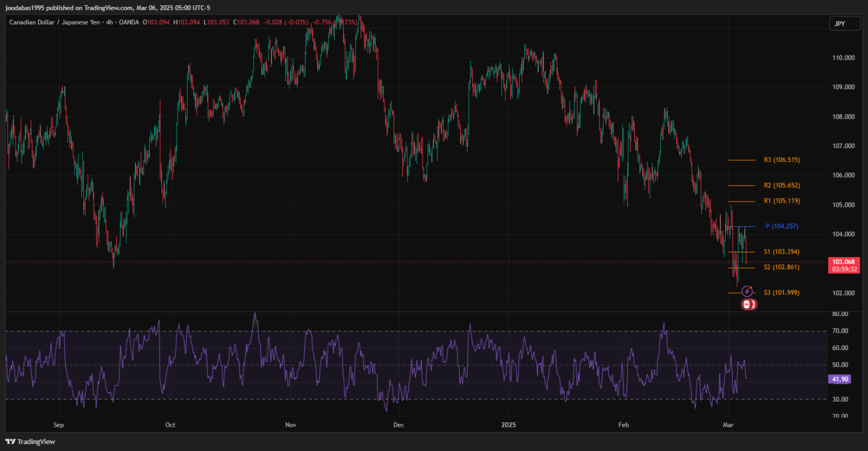Click the blue P (104.257) pivot label
The height and width of the screenshot is (451, 868).
tap(781, 226)
